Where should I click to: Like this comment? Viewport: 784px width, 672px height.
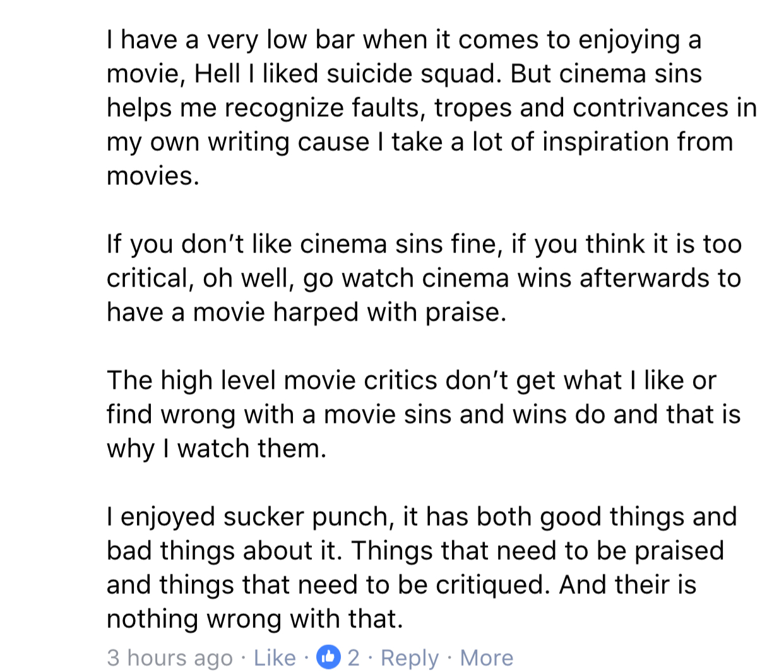coord(275,657)
